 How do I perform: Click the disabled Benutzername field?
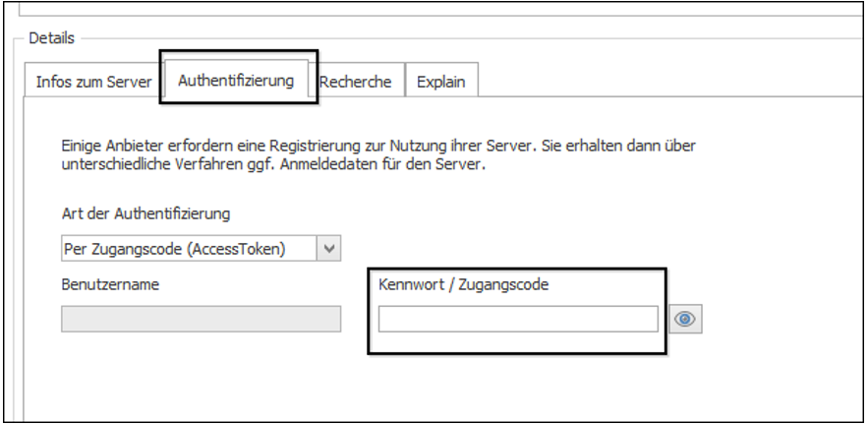point(201,319)
